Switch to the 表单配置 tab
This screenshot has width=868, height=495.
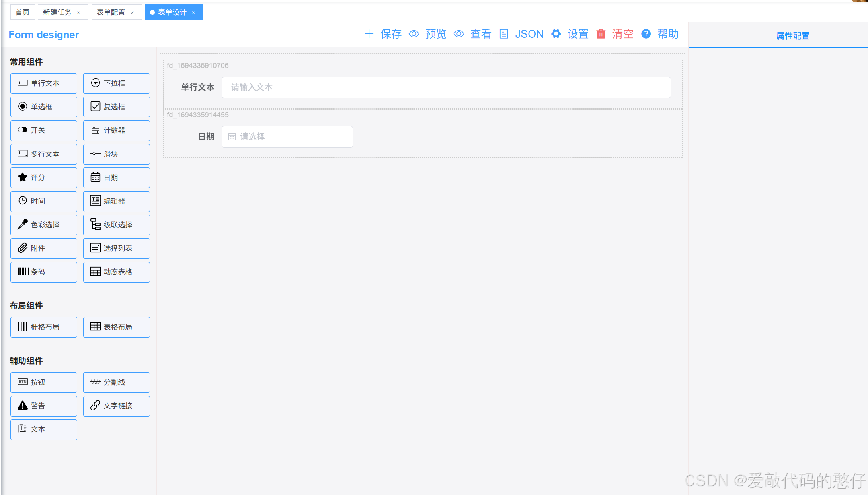(x=111, y=12)
